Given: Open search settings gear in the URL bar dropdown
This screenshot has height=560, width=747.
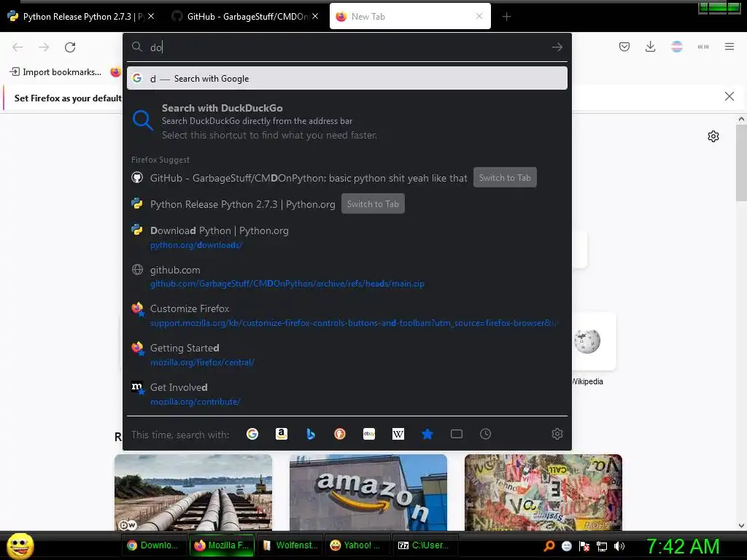Looking at the screenshot, I should (x=557, y=434).
